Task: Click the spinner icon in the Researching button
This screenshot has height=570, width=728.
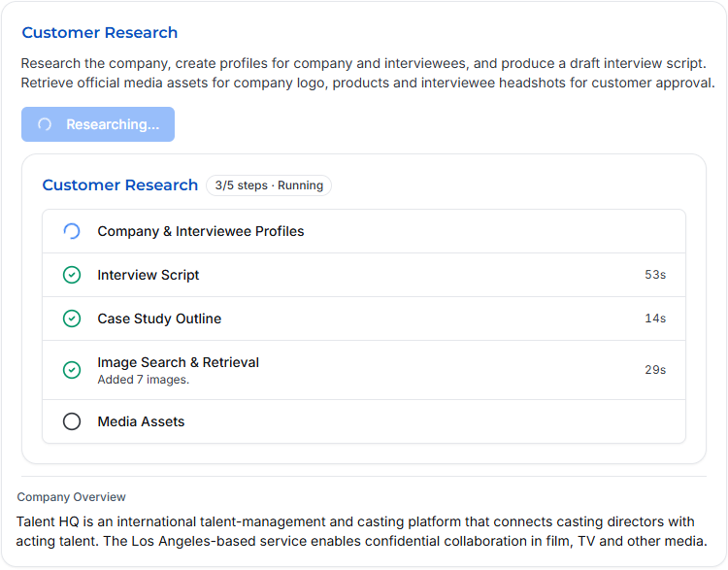Action: [x=45, y=124]
